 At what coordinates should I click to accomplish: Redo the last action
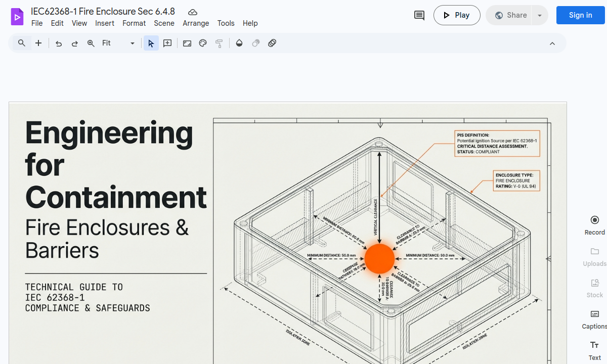tap(75, 43)
